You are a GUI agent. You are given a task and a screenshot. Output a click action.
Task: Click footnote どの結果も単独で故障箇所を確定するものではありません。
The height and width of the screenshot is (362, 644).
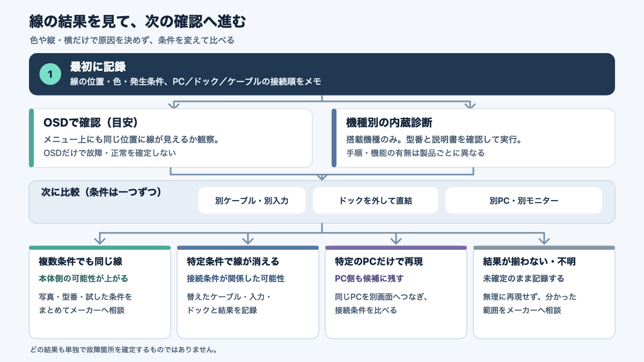coord(124,350)
